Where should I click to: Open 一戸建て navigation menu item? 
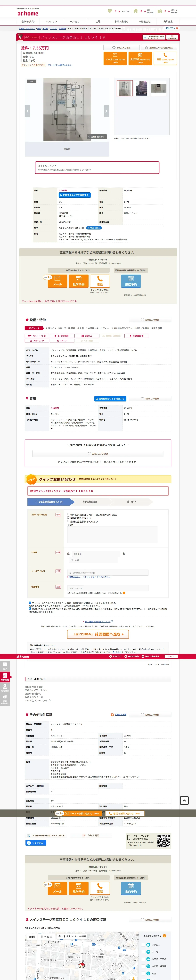(x=75, y=22)
